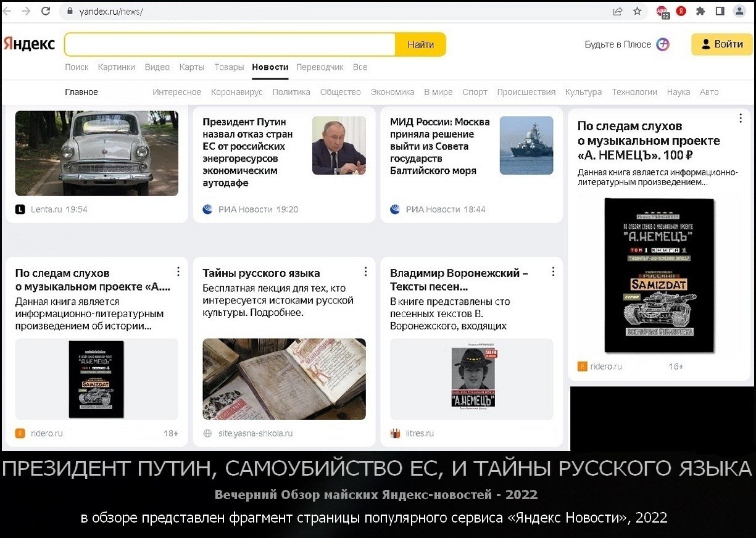Click the share page icon
756x538 pixels.
click(618, 11)
